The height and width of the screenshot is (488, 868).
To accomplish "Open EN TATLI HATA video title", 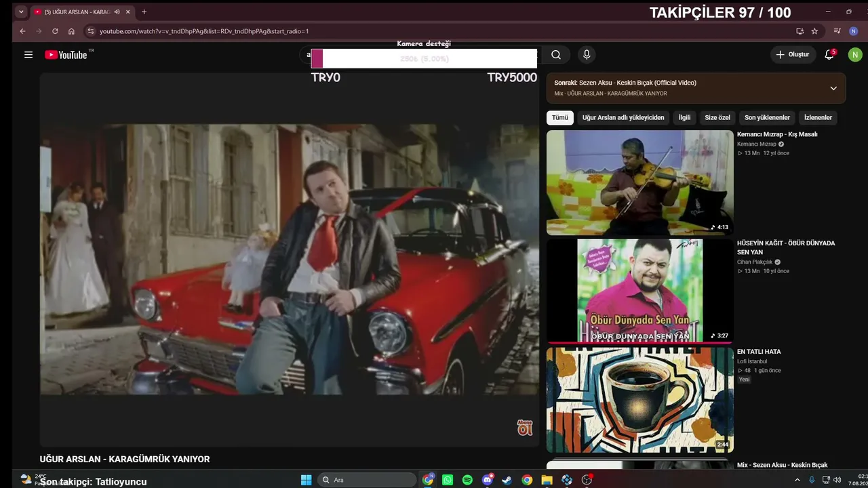I will [759, 352].
